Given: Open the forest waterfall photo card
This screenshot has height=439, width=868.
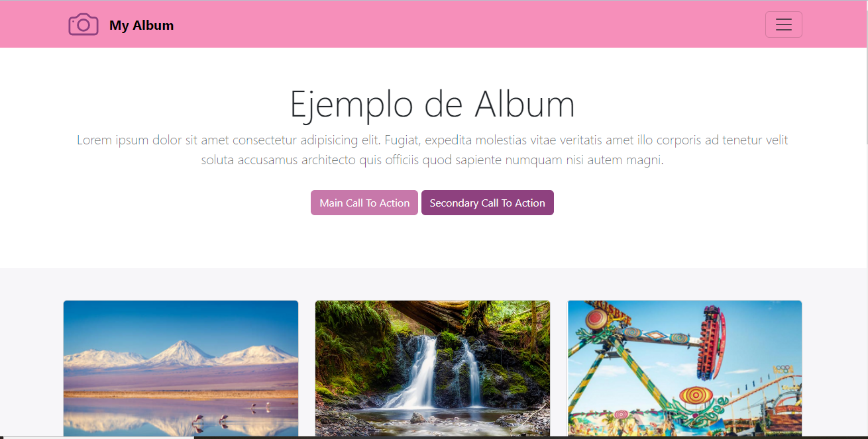Looking at the screenshot, I should click(x=433, y=369).
